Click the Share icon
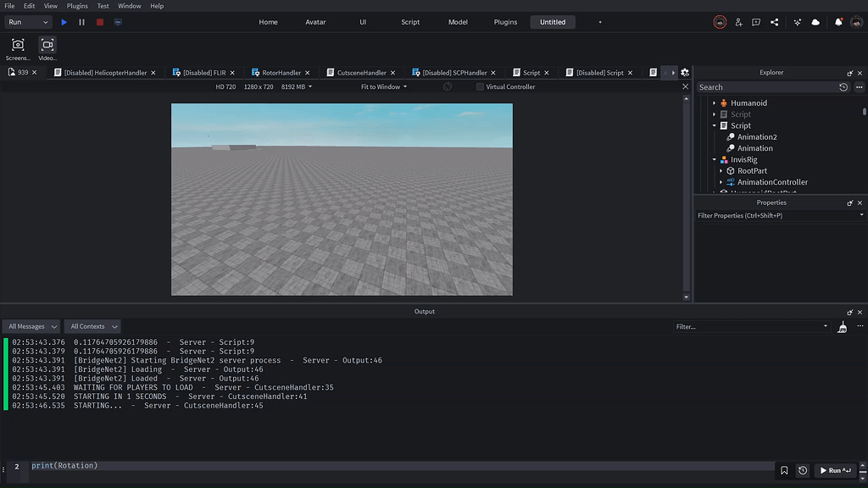This screenshot has width=868, height=488. coord(775,22)
